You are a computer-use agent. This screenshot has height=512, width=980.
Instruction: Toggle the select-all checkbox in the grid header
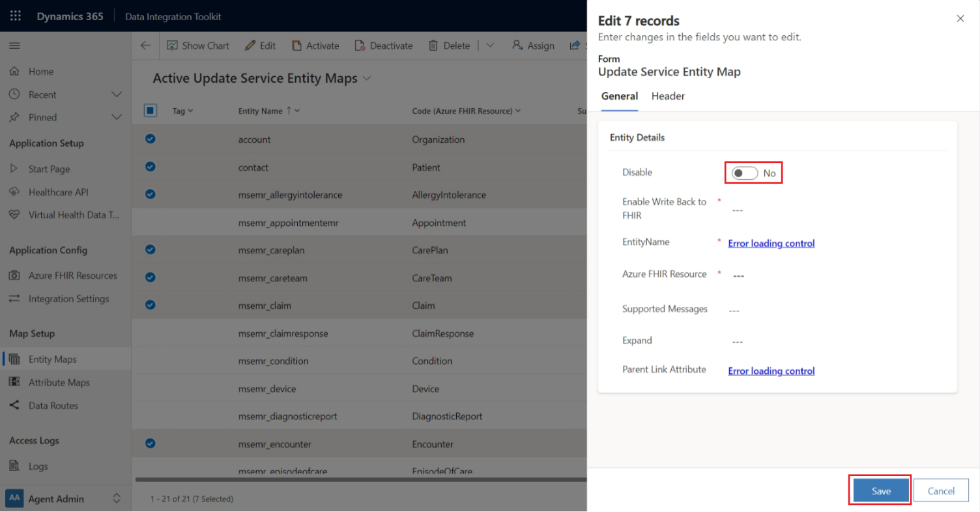150,111
